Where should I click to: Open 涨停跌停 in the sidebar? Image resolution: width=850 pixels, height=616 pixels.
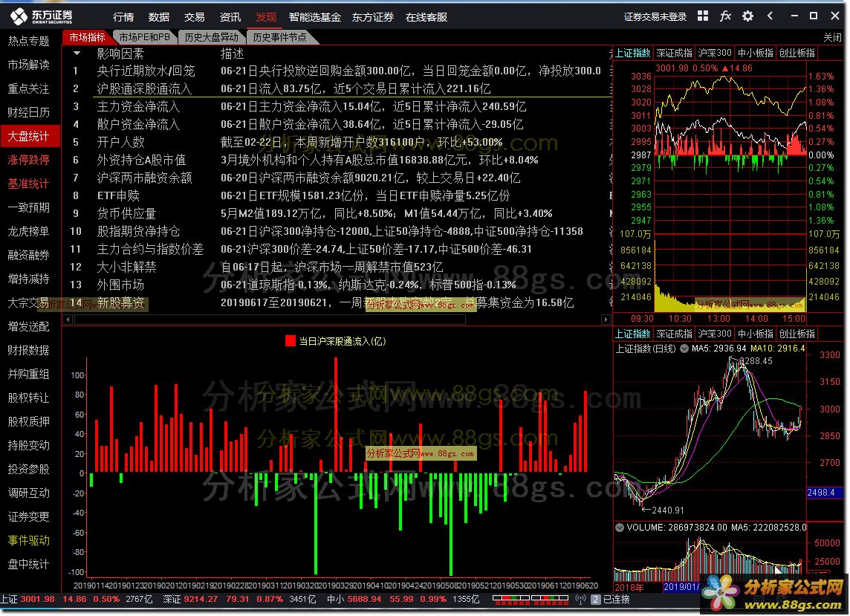click(29, 160)
